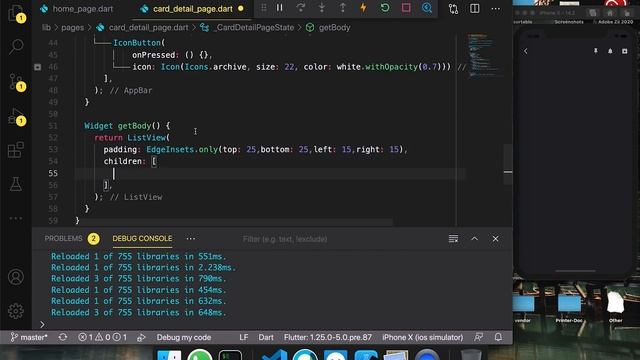
Task: Tap archive icon in simulator app bar
Action: (624, 51)
